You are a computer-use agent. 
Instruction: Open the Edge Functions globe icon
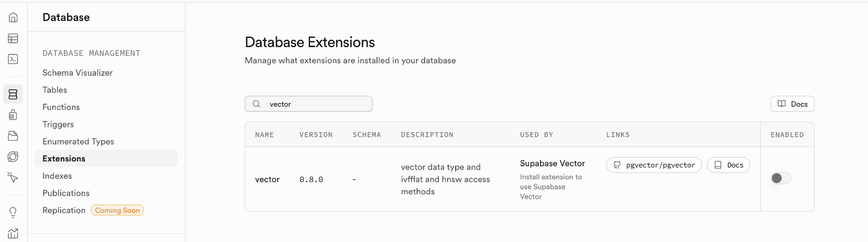[x=13, y=156]
